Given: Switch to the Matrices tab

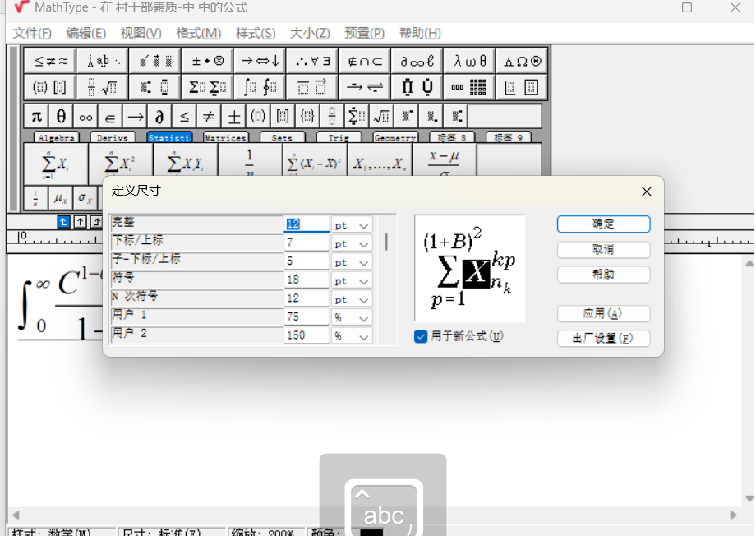Looking at the screenshot, I should (226, 138).
